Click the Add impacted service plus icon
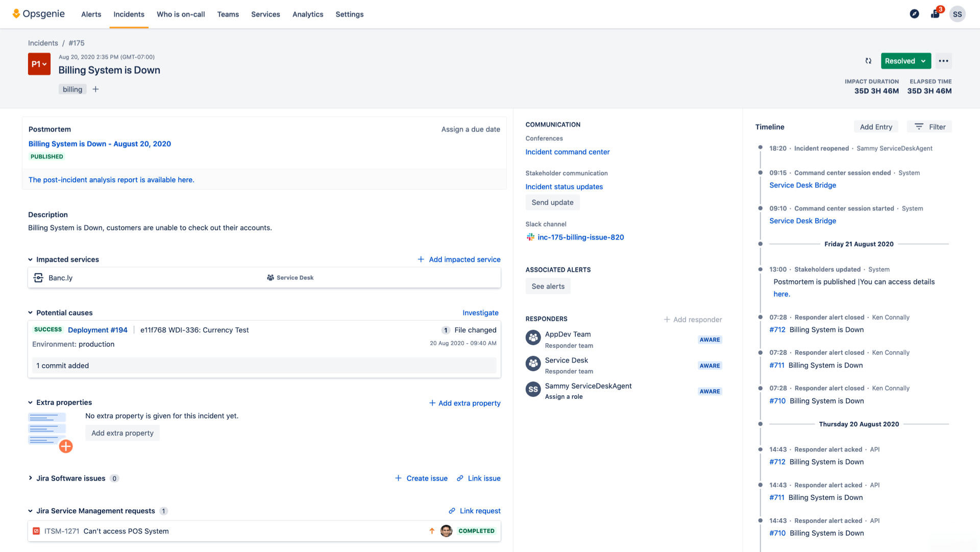Viewport: 980px width, 552px height. [420, 259]
